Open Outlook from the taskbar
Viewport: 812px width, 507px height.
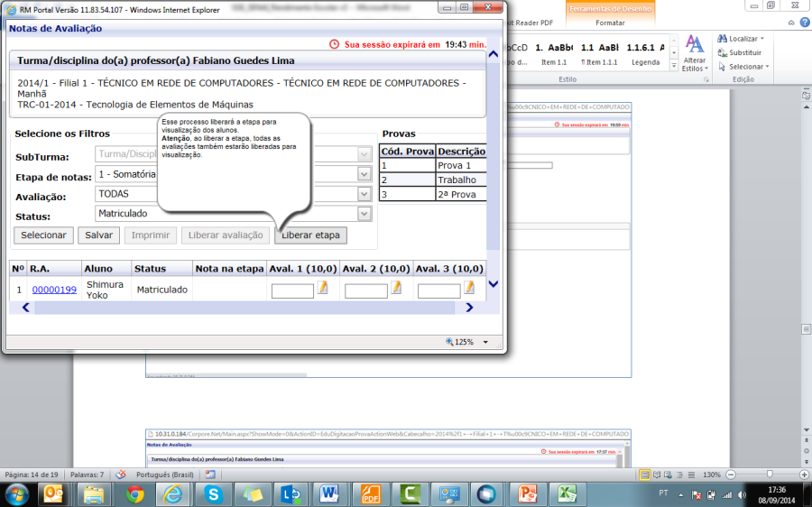pos(53,494)
